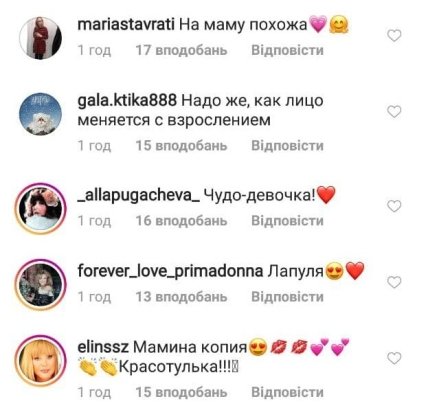Click Відповісти under _allapugacheva_ comment
Screen dimensions: 428x410
click(x=287, y=221)
